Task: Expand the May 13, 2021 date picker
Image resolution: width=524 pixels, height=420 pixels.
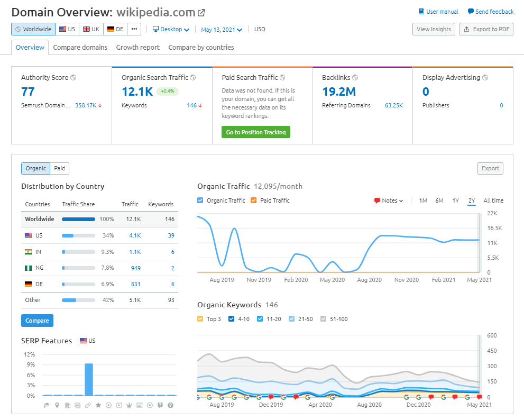Action: tap(222, 30)
